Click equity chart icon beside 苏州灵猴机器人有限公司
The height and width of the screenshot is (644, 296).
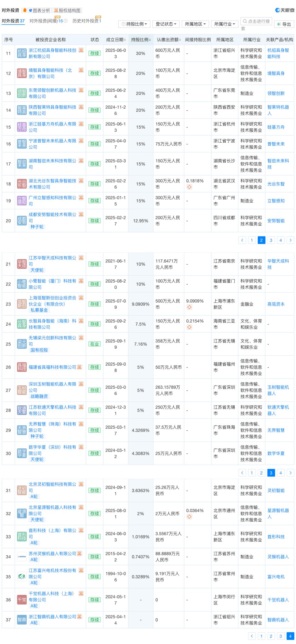point(79,554)
